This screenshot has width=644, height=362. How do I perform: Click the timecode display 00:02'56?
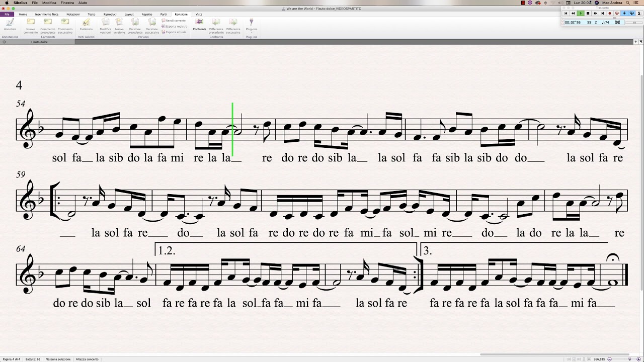click(573, 22)
